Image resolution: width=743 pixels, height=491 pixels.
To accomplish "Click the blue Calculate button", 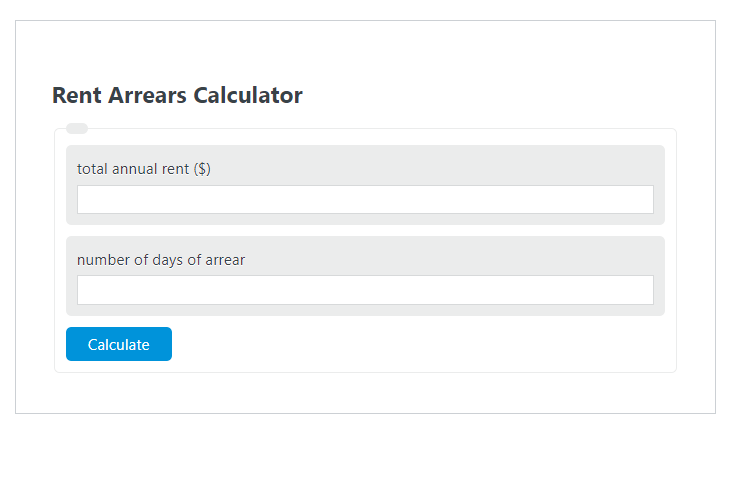I will coord(118,344).
